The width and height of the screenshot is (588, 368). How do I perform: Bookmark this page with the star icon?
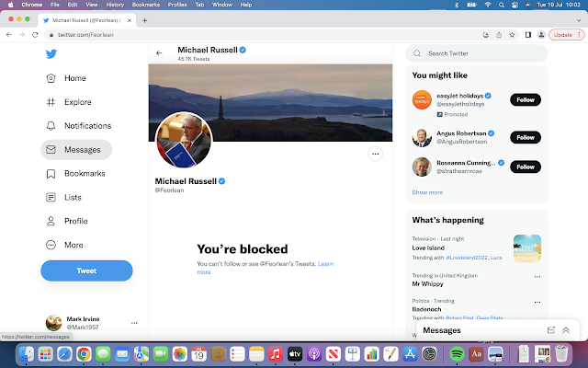pyautogui.click(x=512, y=35)
